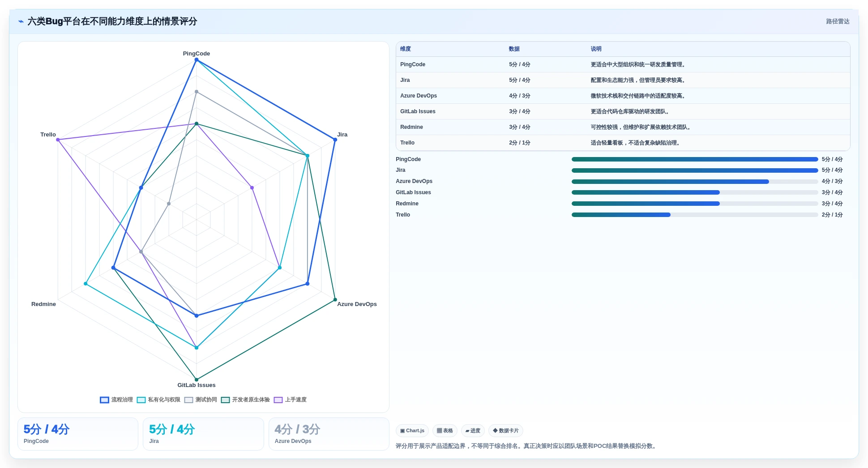
Task: Toggle the 测试协同 legend series
Action: click(201, 400)
